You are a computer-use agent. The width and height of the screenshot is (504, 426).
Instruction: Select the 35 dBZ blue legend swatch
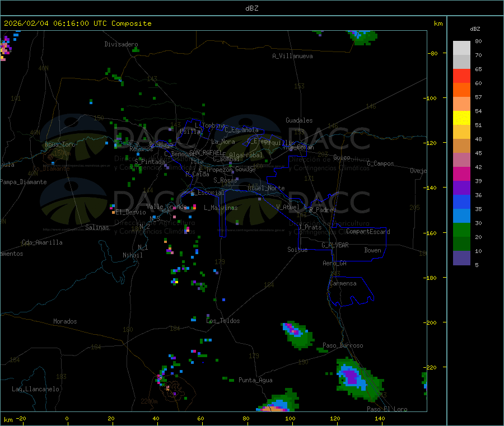coord(461,216)
